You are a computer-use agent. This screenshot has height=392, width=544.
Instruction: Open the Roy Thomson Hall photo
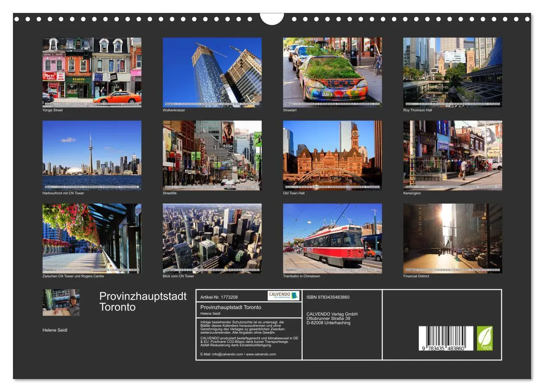[x=452, y=72]
